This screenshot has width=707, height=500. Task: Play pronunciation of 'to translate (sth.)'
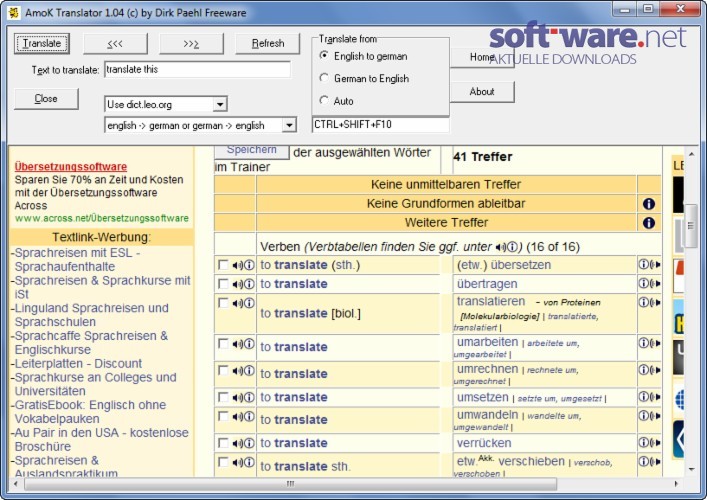[x=238, y=265]
